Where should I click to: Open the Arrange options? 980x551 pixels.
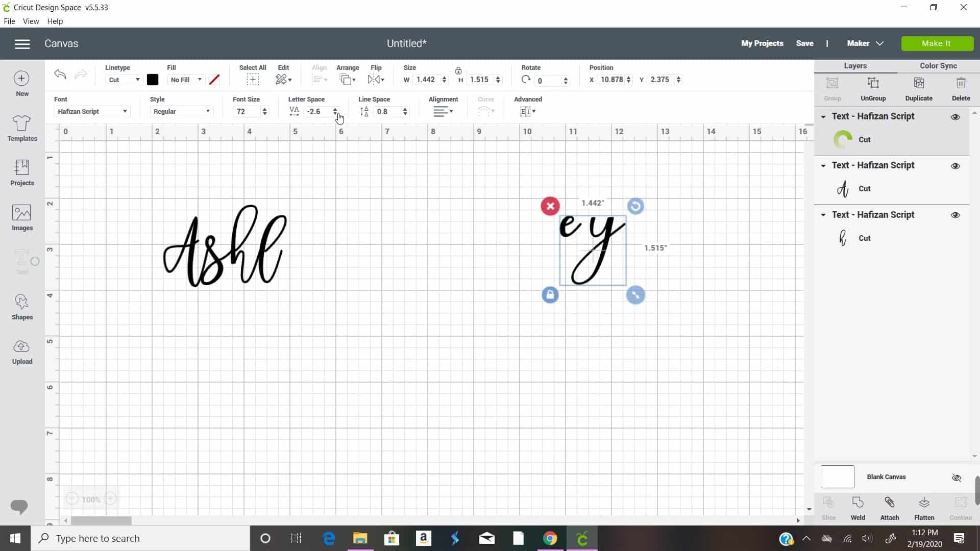[x=348, y=79]
